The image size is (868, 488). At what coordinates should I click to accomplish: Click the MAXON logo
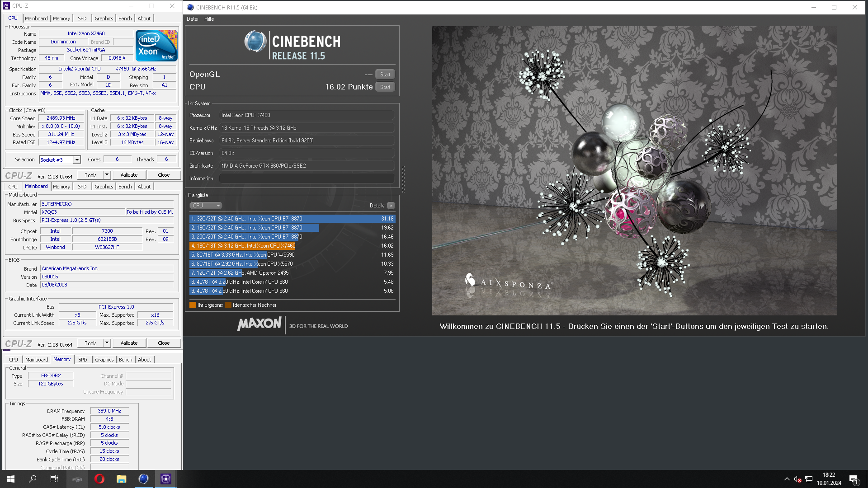[259, 324]
